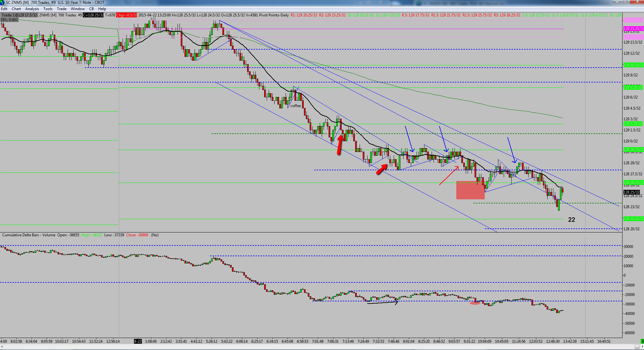Click the 'S1: 129 10.25/32' pivot value

[x=361, y=15]
